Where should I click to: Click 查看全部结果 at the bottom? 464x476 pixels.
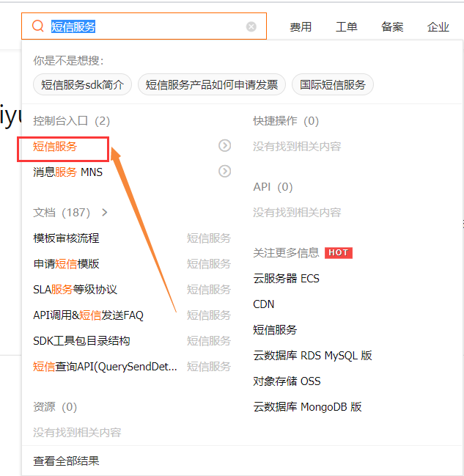pos(66,461)
